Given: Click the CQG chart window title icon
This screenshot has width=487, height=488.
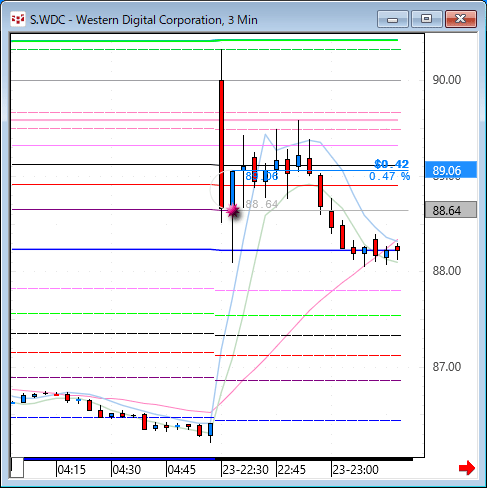Looking at the screenshot, I should [x=18, y=19].
